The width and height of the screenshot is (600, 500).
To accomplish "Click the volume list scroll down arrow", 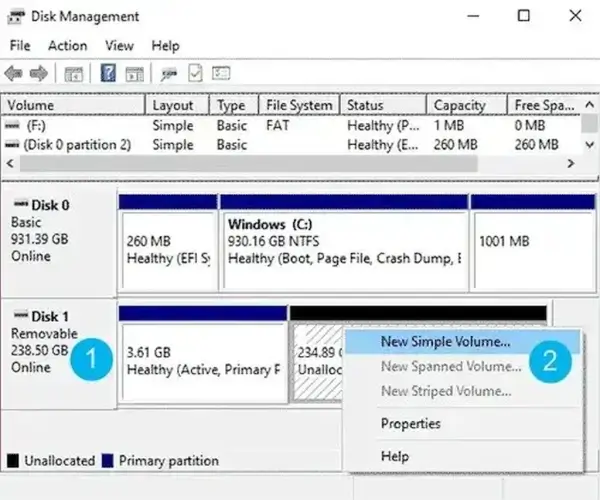I will [590, 145].
